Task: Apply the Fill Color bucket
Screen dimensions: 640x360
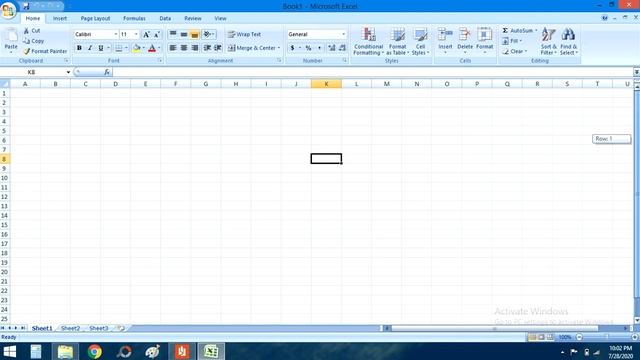Action: click(x=136, y=48)
